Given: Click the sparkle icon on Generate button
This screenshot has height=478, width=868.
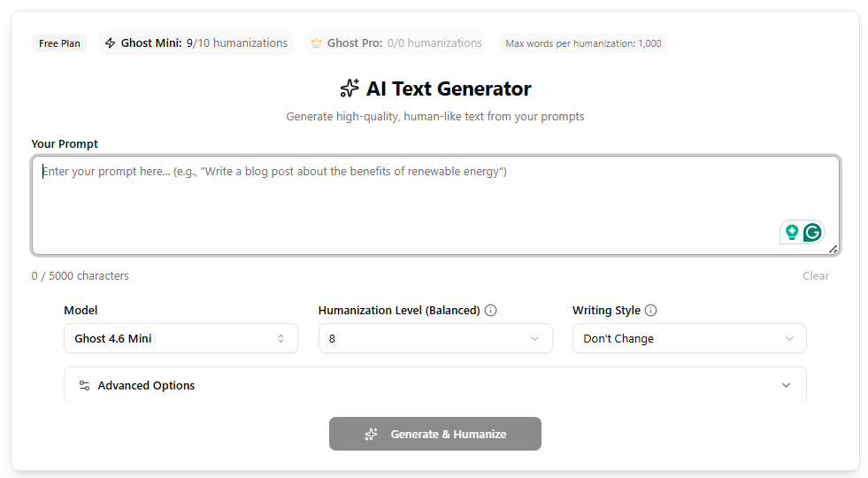Looking at the screenshot, I should coord(372,435).
